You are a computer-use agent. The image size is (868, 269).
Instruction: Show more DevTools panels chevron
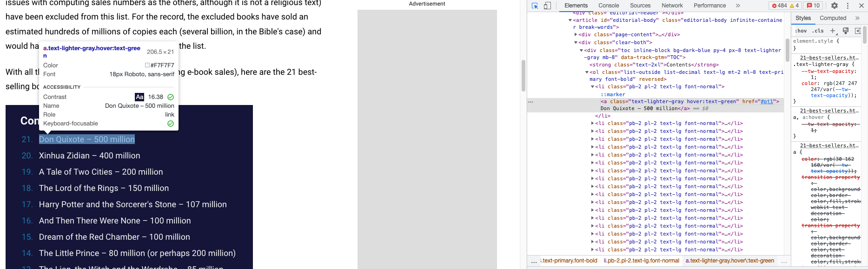(x=738, y=6)
